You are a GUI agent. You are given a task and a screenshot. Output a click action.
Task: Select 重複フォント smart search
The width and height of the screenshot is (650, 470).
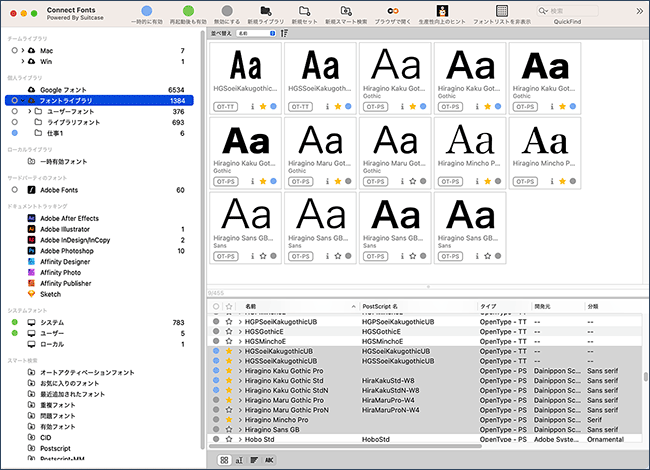[x=58, y=405]
